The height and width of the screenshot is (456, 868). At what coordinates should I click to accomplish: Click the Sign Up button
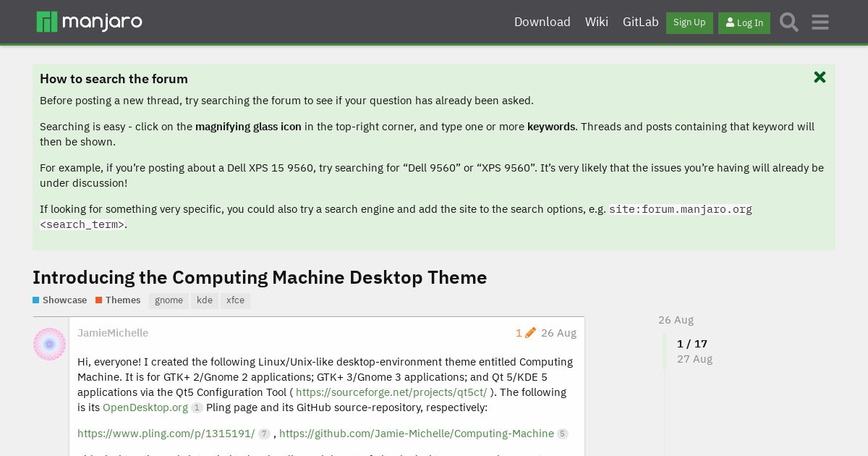[x=689, y=22]
